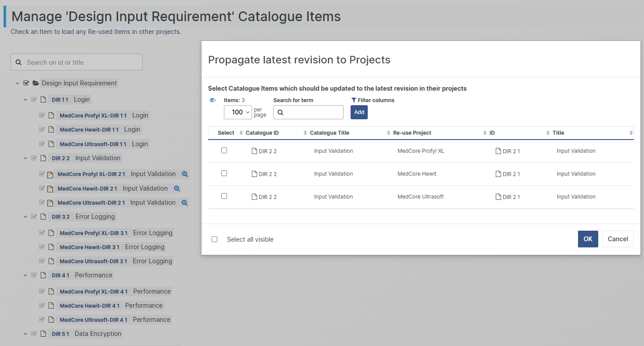Image resolution: width=644 pixels, height=346 pixels.
Task: Click magnifier icon next to MedCore Ultrasoft-DIR 2 1
Action: (x=185, y=203)
